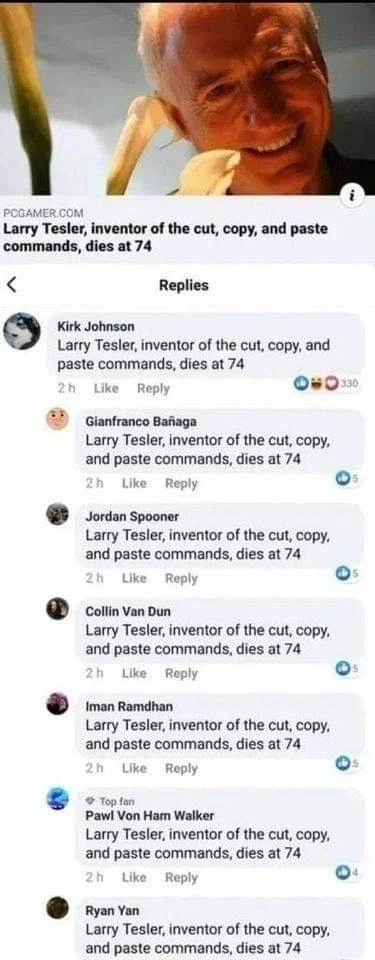375x960 pixels.
Task: Open Collin Van Dun's avatar
Action: (57, 609)
